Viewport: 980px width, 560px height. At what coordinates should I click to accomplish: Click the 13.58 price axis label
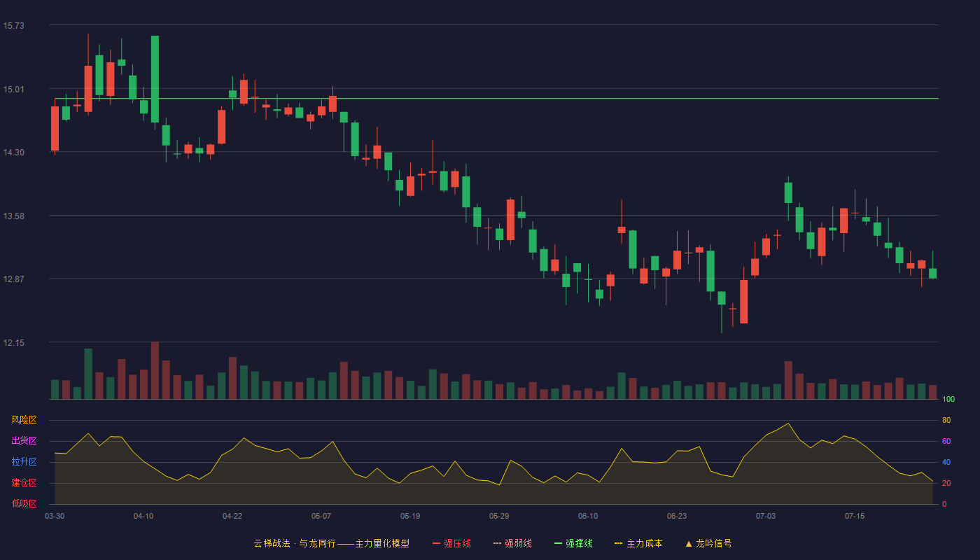point(13,216)
